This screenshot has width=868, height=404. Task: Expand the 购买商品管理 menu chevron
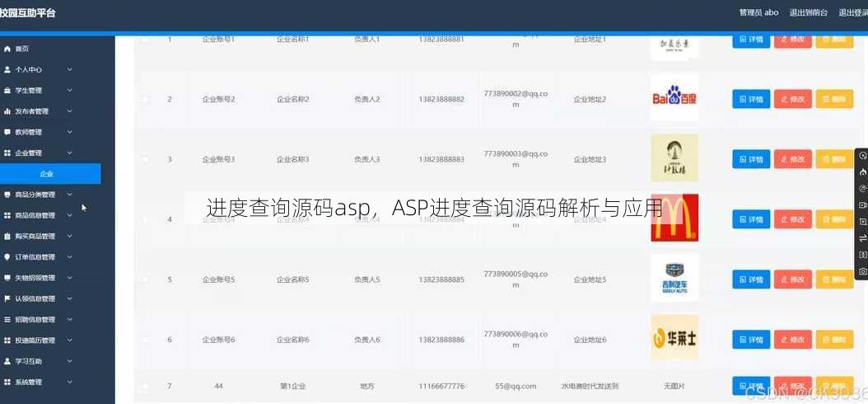tap(70, 236)
